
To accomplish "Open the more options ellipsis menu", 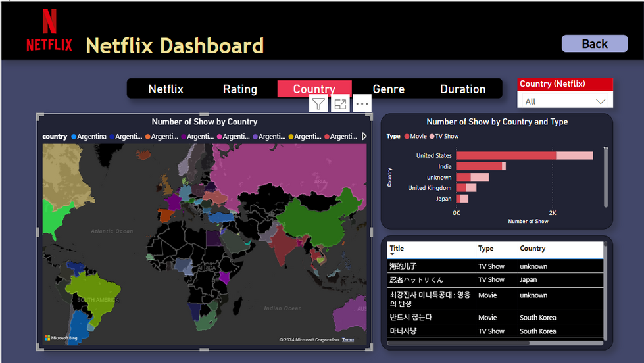I will 362,104.
